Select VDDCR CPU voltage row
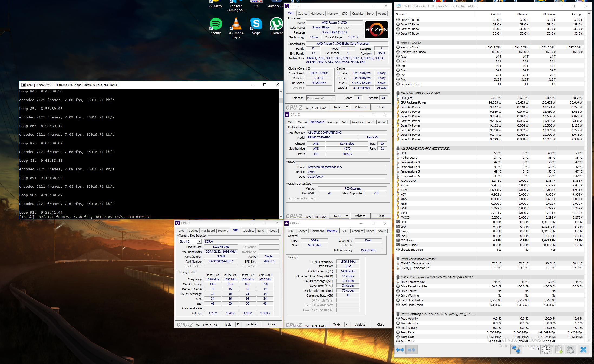Image resolution: width=594 pixels, height=364 pixels. [490, 181]
